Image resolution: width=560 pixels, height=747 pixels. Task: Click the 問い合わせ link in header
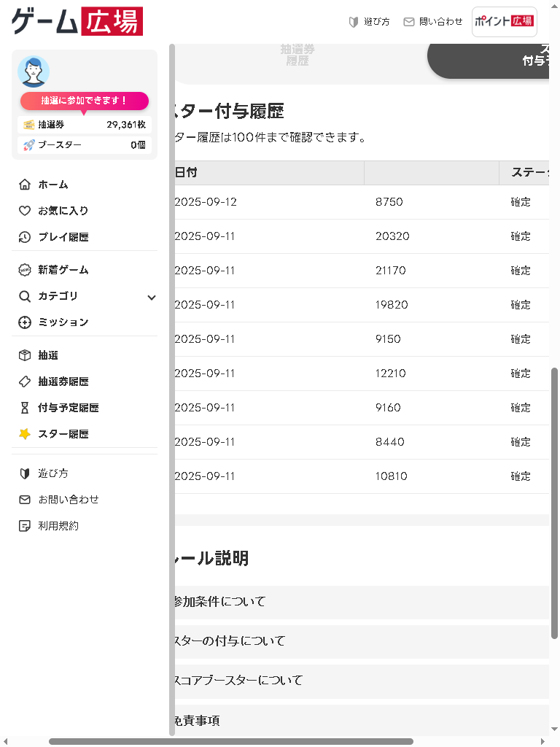(x=433, y=22)
